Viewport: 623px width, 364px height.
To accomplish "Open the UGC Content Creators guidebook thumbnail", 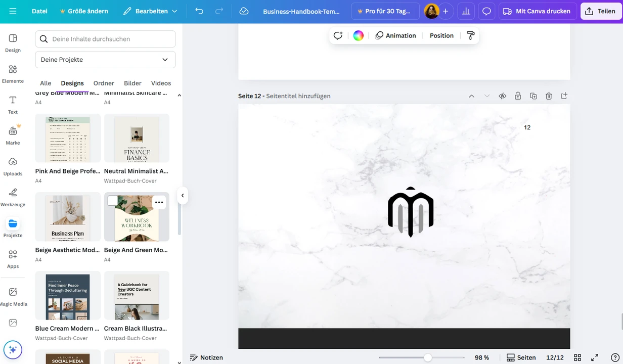I will 137,296.
